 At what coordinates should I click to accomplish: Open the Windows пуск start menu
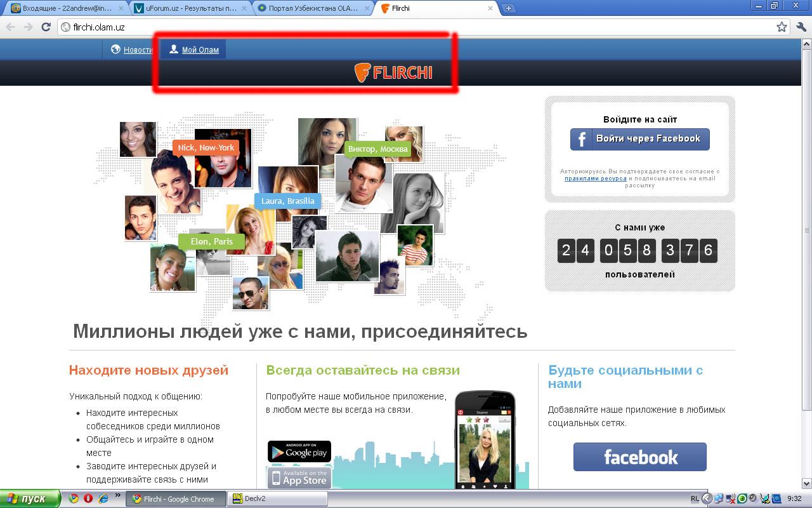pyautogui.click(x=30, y=498)
